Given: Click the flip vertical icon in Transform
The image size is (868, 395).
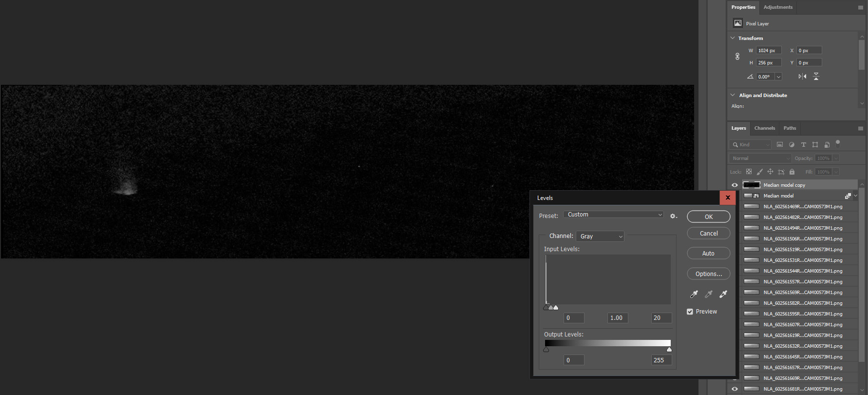Looking at the screenshot, I should (x=816, y=77).
